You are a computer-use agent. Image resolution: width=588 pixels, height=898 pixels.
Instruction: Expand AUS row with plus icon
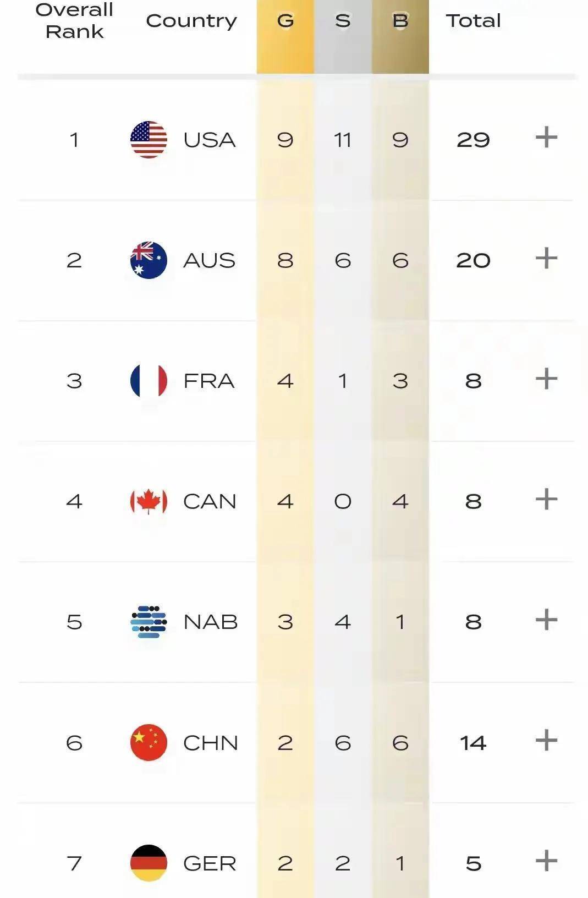546,258
